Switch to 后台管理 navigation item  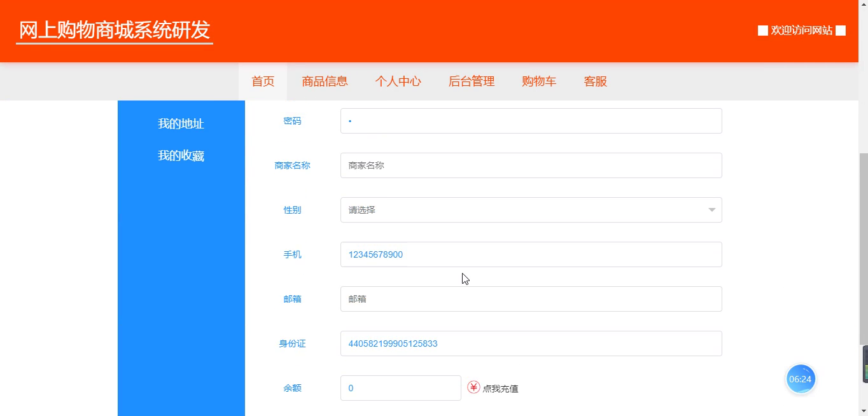pyautogui.click(x=472, y=81)
